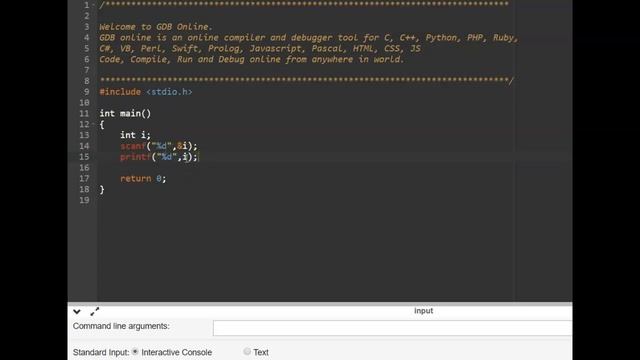Focus the Command line arguments field
Screen dimensions: 640x360
click(x=392, y=328)
